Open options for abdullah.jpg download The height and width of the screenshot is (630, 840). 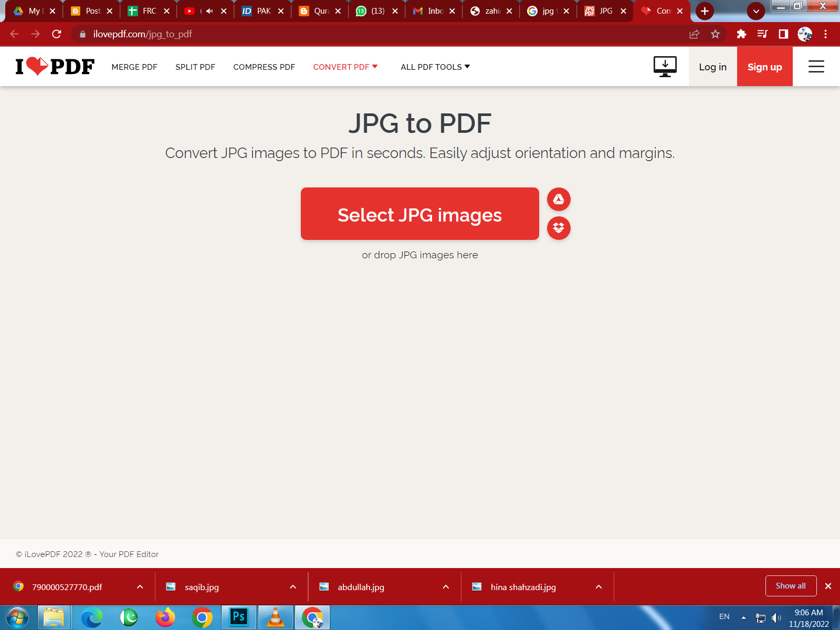[x=446, y=587]
